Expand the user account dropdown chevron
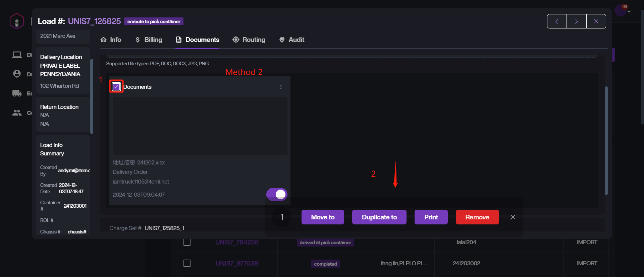This screenshot has width=644, height=277. point(629,12)
